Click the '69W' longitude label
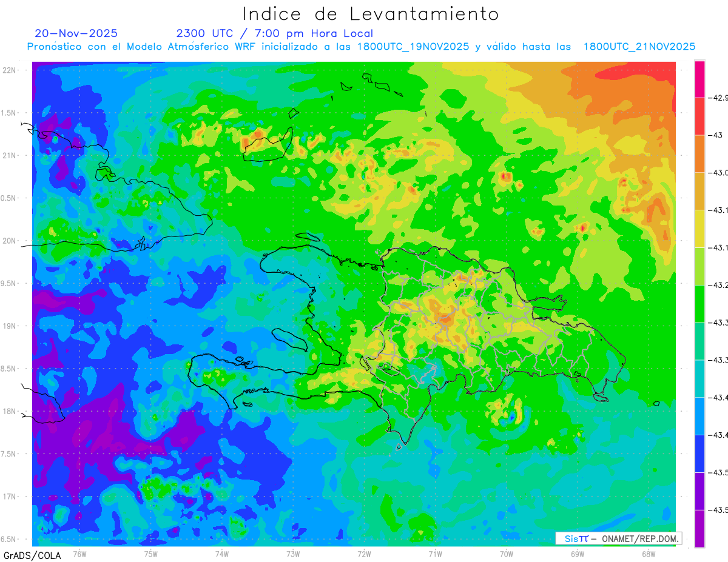The image size is (728, 562). 578,554
